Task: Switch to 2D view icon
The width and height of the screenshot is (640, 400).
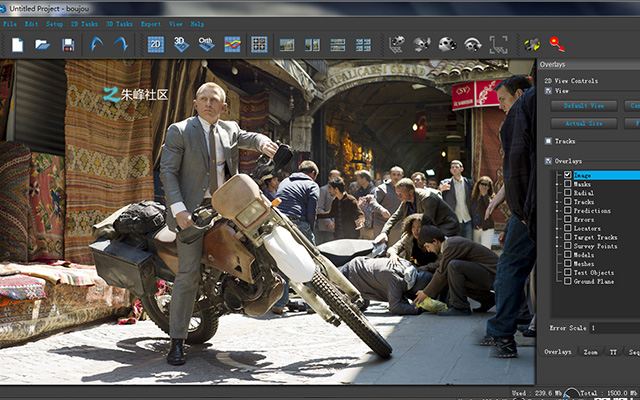Action: click(156, 44)
